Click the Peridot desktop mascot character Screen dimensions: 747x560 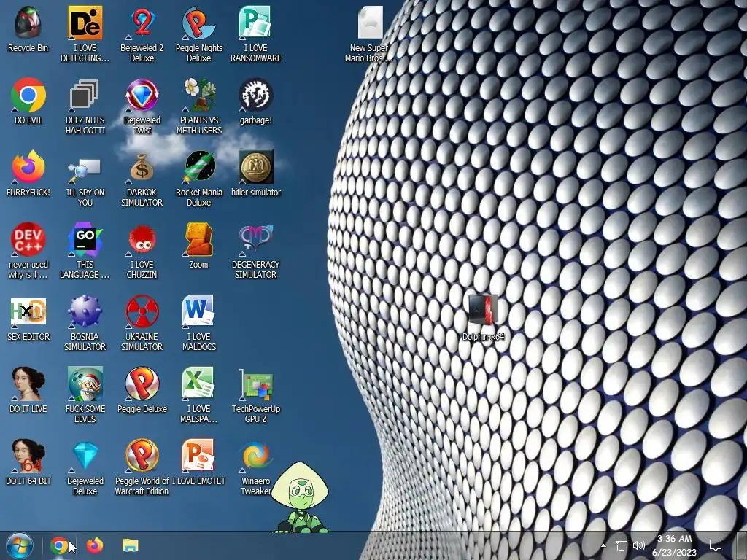click(300, 497)
